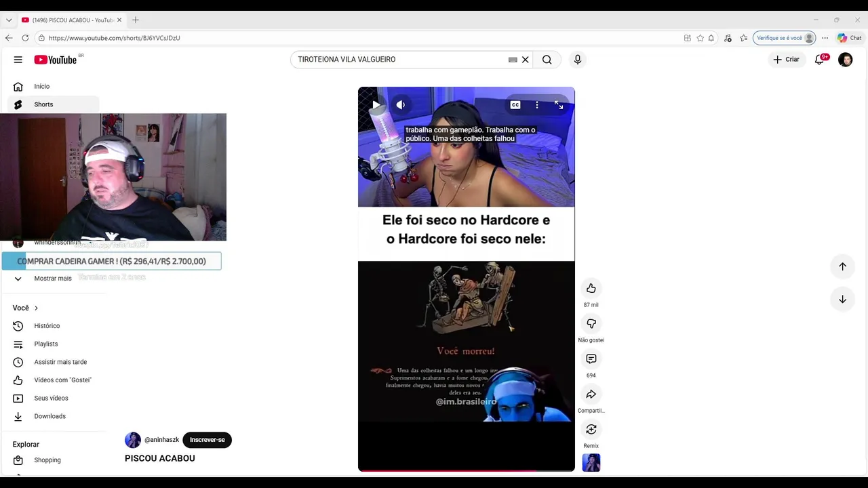Expand Mostrar mais in the sidebar

pyautogui.click(x=53, y=279)
